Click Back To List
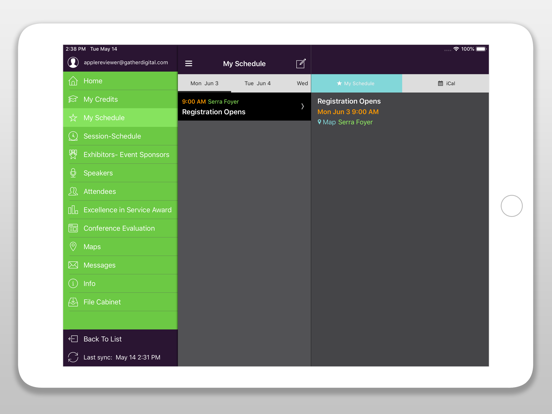This screenshot has width=552, height=414. tap(120, 339)
